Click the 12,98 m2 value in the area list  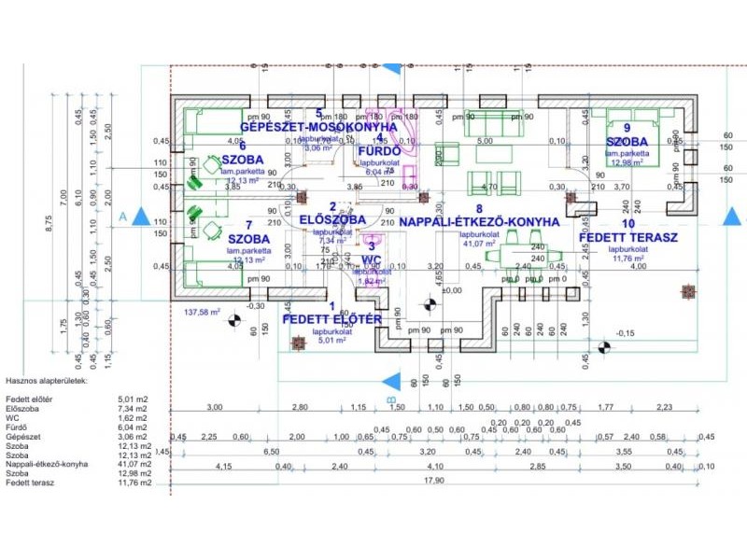134,473
